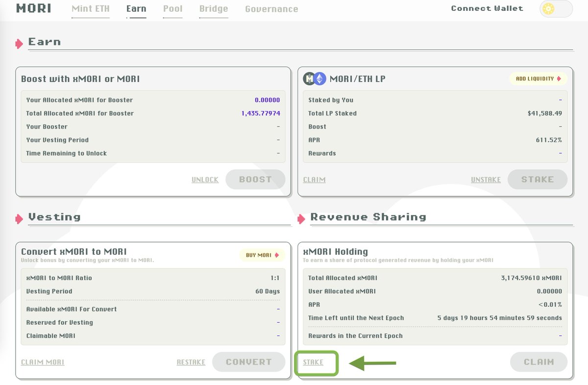The width and height of the screenshot is (588, 385).
Task: Click the CONVERT button
Action: (248, 362)
